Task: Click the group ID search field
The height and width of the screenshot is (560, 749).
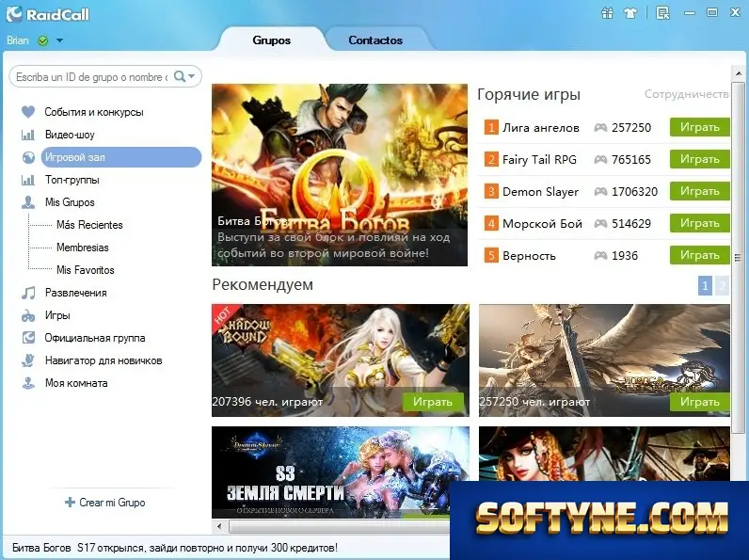Action: pos(91,76)
